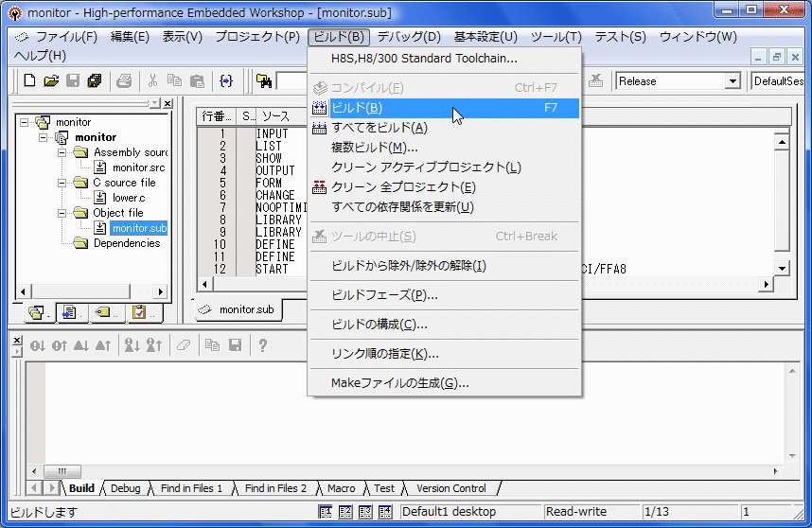Image resolution: width=812 pixels, height=528 pixels.
Task: Switch to the Version Control tab
Action: 451,488
